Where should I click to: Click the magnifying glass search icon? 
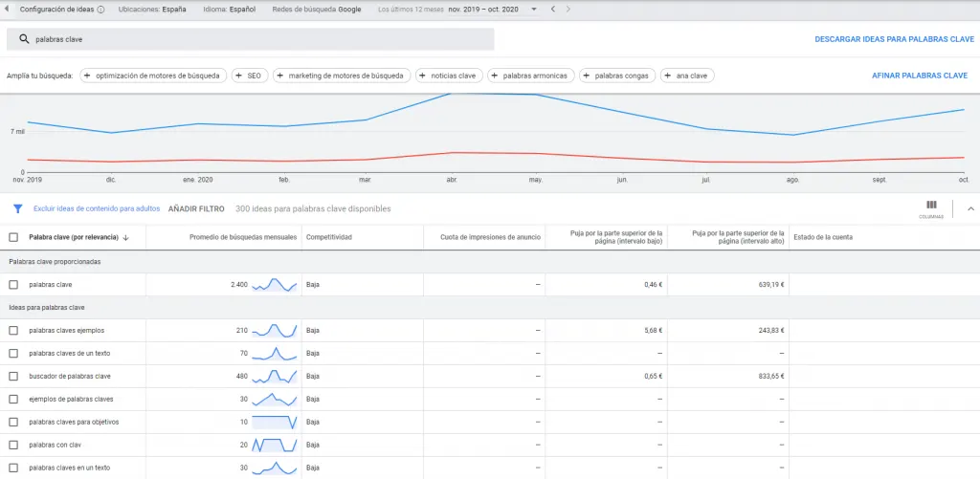click(24, 39)
